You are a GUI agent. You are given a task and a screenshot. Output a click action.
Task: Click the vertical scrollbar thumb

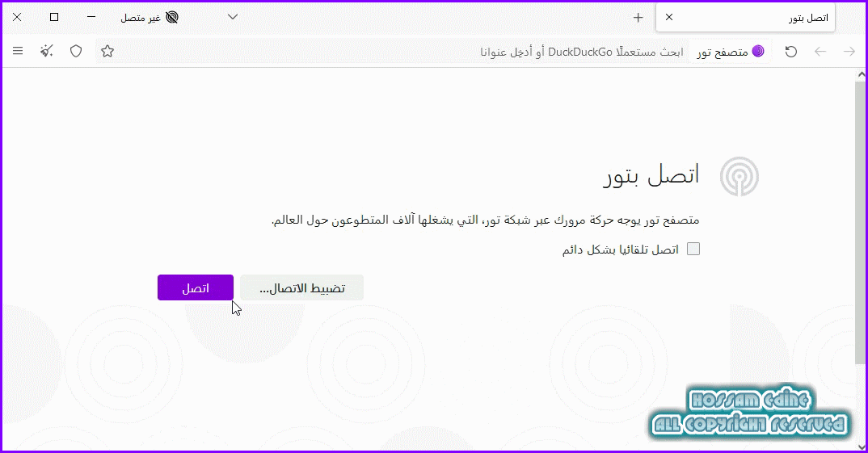tap(860, 221)
